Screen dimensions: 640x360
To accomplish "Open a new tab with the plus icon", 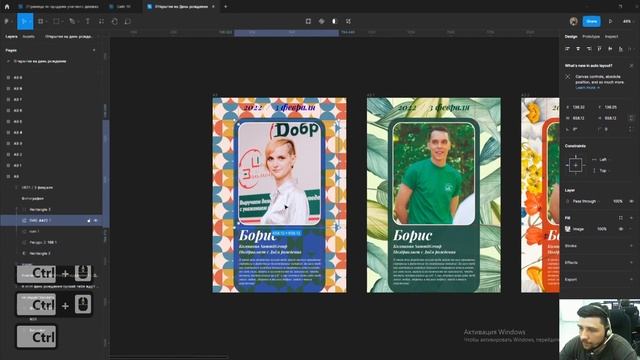I will (x=225, y=7).
